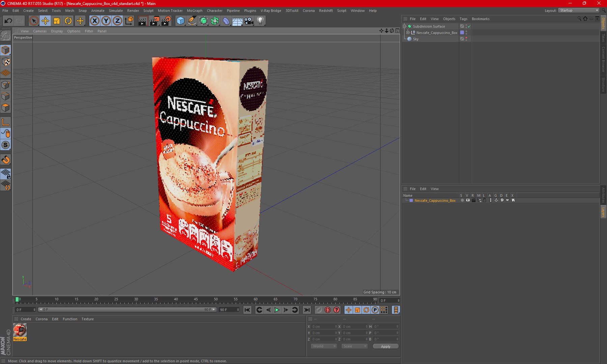This screenshot has height=364, width=607.
Task: Open the Sculpt menu
Action: point(148,10)
